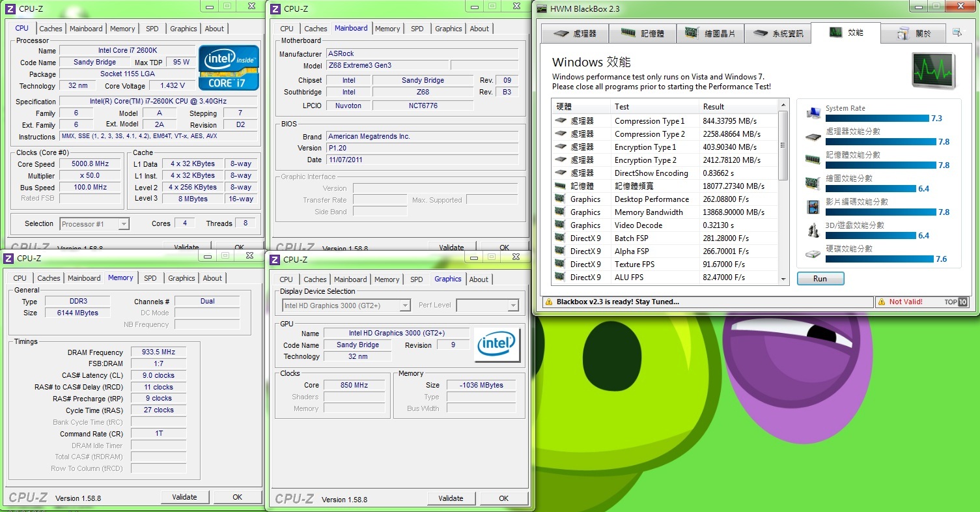The image size is (980, 512).
Task: Click the graphics card icon beside Memory Bandwidth
Action: (560, 212)
